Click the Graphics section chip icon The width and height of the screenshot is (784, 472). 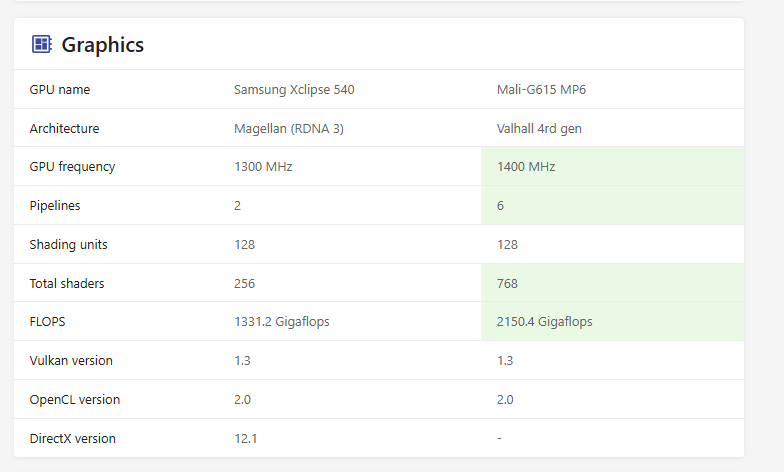[x=41, y=44]
